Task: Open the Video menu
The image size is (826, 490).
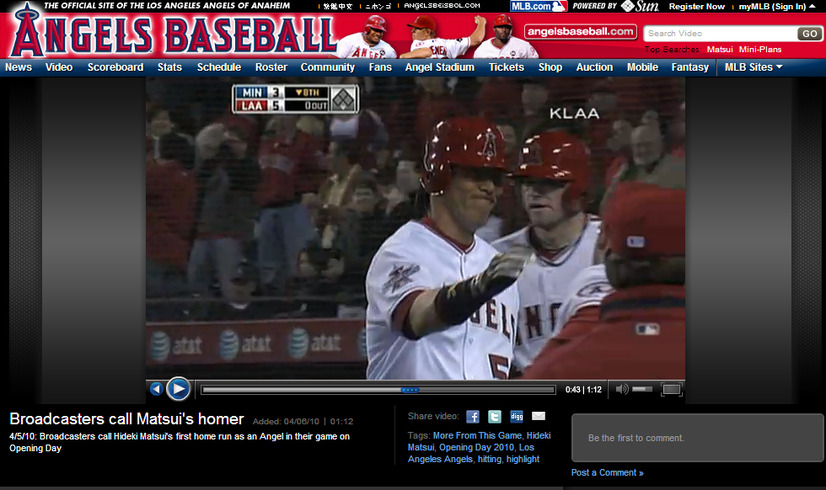Action: [x=58, y=67]
